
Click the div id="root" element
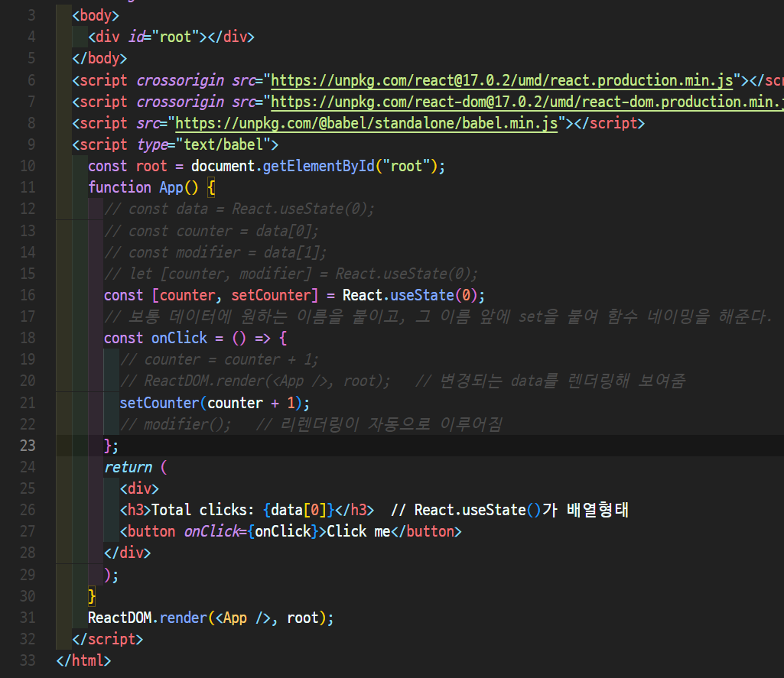coord(171,37)
